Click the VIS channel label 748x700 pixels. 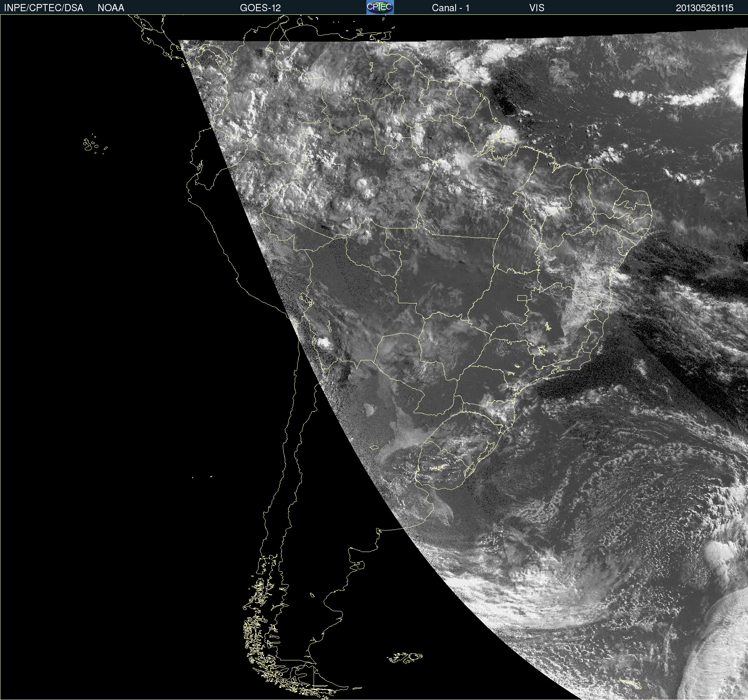pyautogui.click(x=537, y=8)
